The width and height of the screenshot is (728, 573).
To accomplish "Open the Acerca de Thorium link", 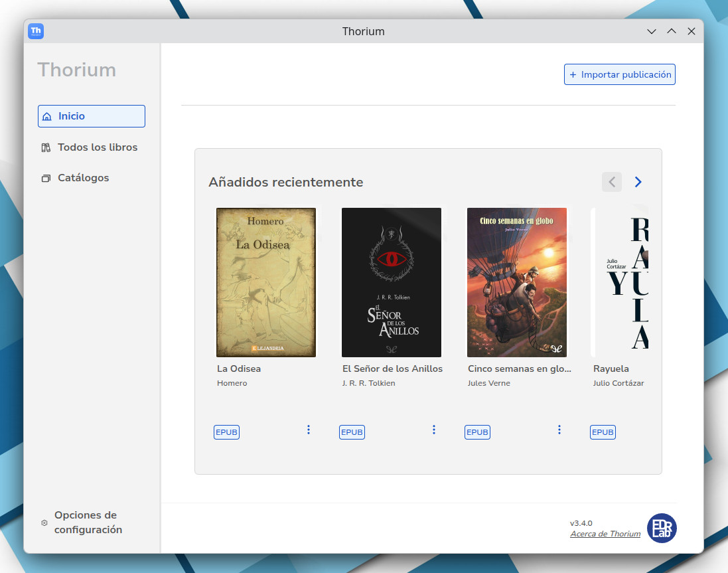I will tap(605, 534).
